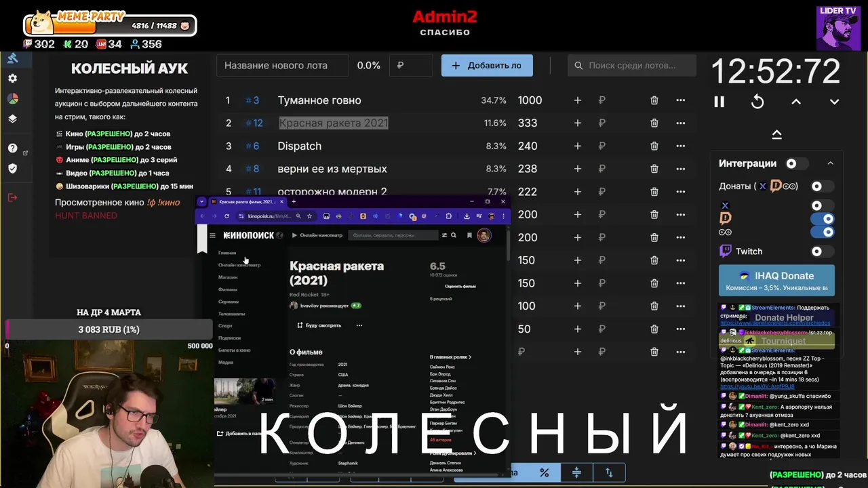Focus the Поиск среди лотов search box

coord(632,66)
